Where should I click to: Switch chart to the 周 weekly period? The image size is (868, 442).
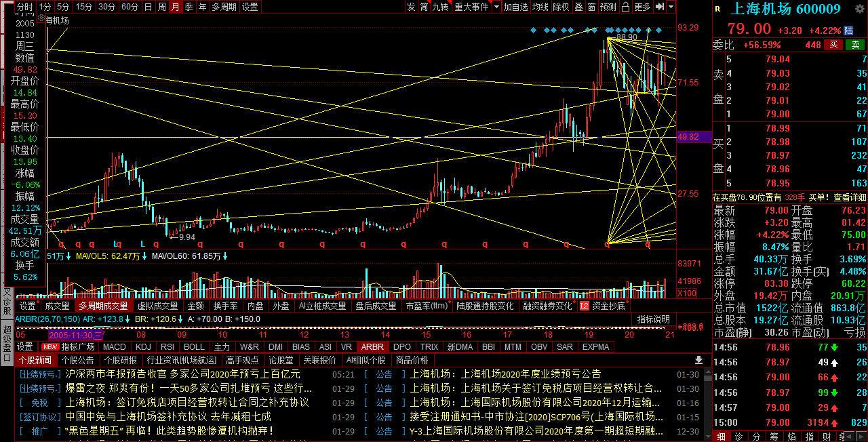click(161, 7)
